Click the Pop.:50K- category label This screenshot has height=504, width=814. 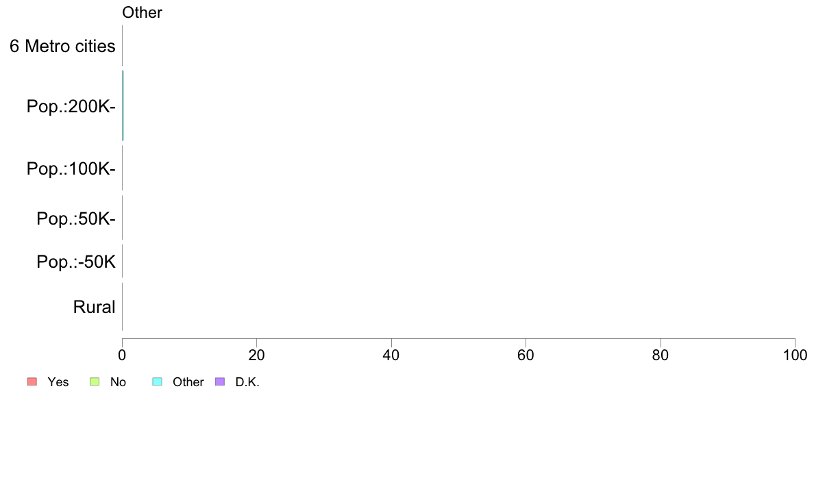76,218
